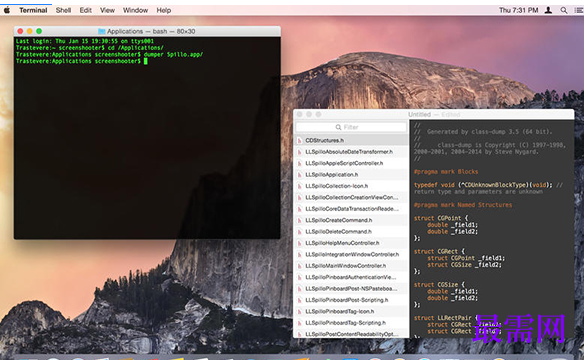
Task: Click header file icon beside LLSpilloCollection-Icon.h
Action: (299, 186)
